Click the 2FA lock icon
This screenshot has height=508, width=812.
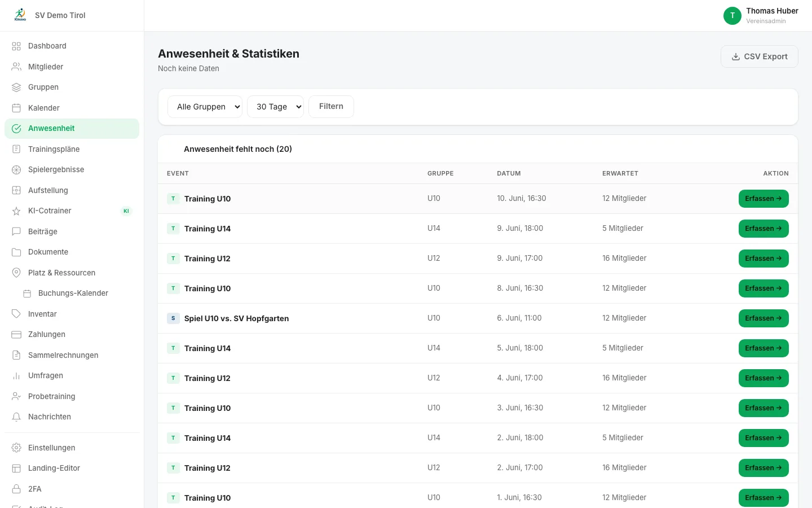[x=16, y=489]
